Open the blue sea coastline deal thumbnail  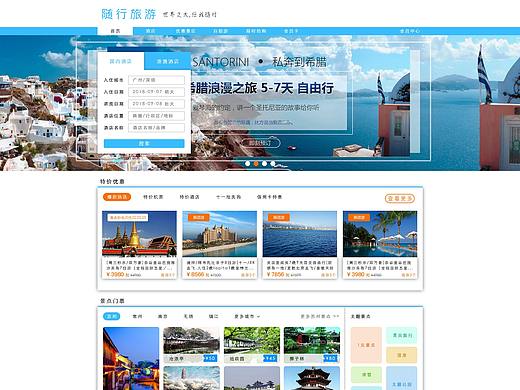click(x=300, y=234)
